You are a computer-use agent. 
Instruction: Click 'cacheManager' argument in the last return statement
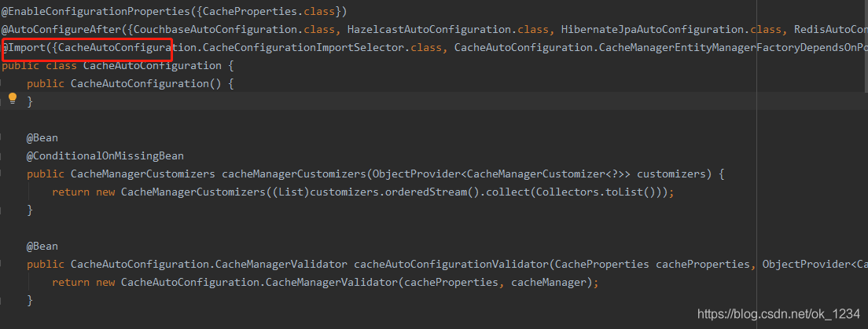point(549,283)
